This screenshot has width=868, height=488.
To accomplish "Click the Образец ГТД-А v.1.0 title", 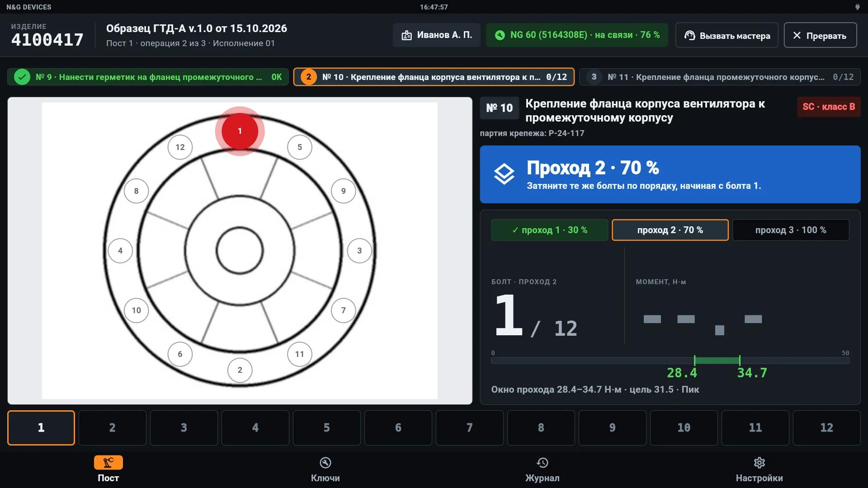I will click(197, 28).
